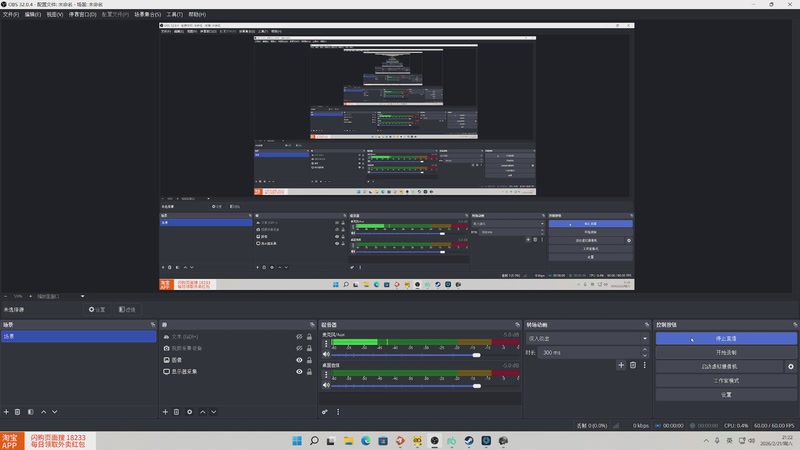Open the 文件(F) menu
Viewport: 800px width, 450px height.
point(11,14)
